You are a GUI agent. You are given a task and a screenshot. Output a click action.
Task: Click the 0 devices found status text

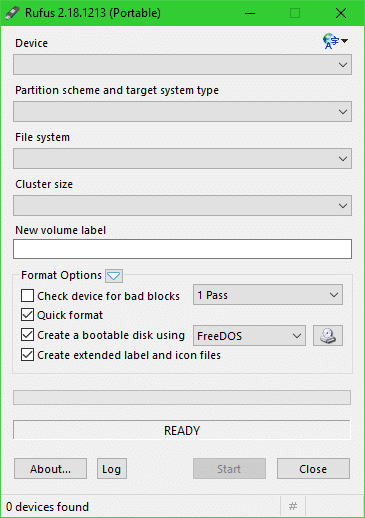(47, 507)
